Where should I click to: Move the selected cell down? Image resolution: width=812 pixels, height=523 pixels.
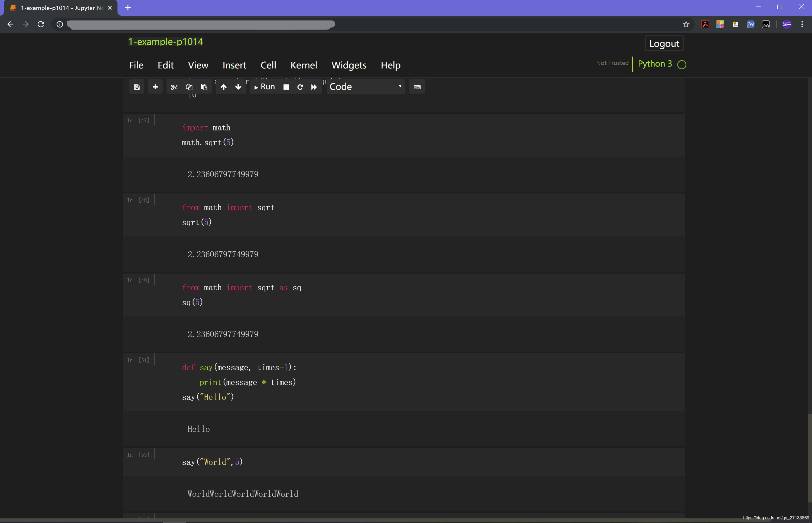coord(238,87)
